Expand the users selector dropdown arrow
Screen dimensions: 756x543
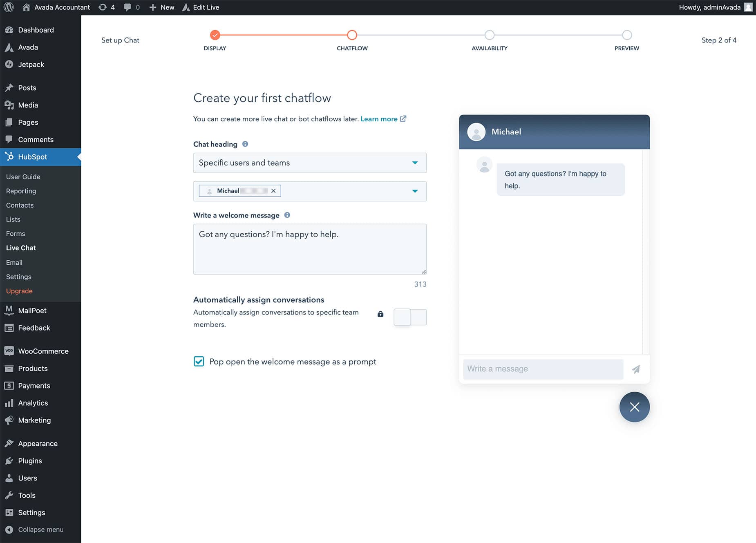[415, 191]
